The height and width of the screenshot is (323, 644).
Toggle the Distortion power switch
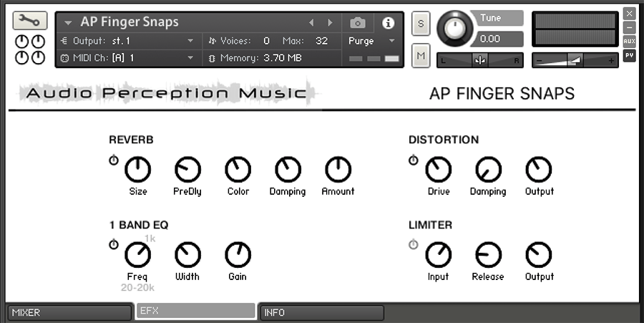click(413, 160)
